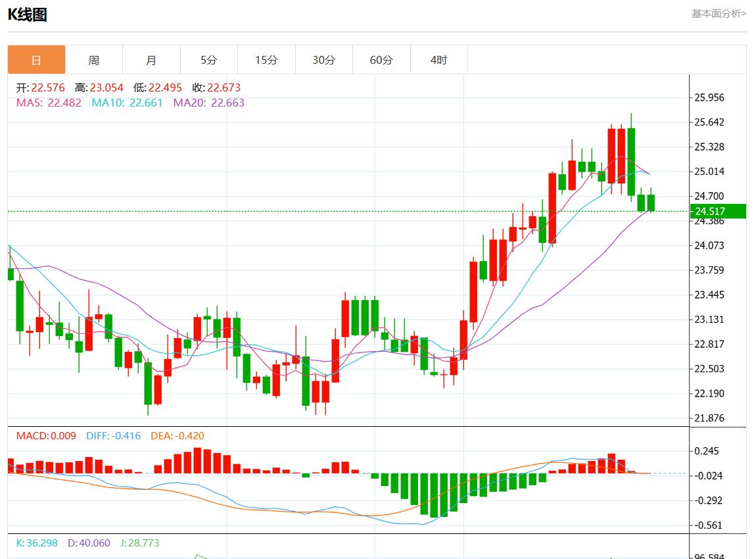Screen dimensions: 756x559
Task: Click the J:28.773 KDJ value
Action: pyautogui.click(x=140, y=543)
